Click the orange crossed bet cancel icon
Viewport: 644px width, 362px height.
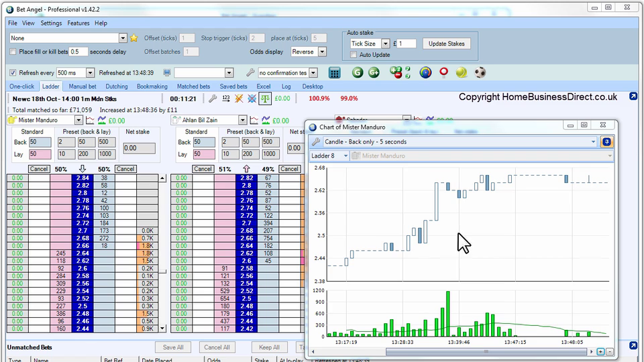coord(239,99)
